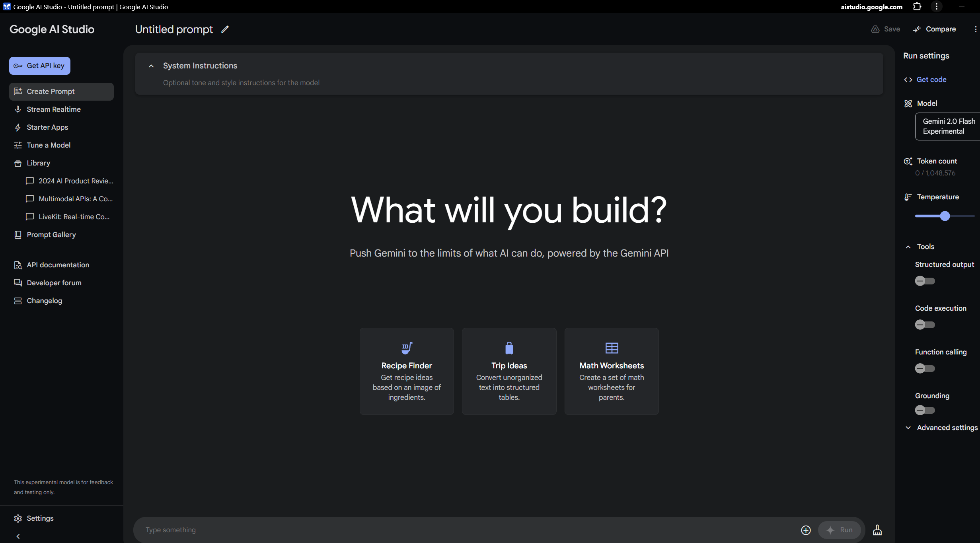Click the clear chat broom icon

click(877, 530)
